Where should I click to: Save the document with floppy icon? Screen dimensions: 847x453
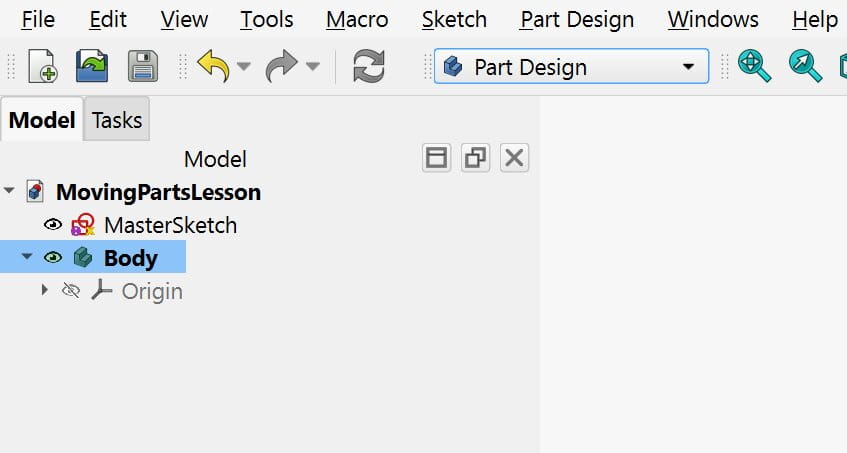click(x=144, y=67)
